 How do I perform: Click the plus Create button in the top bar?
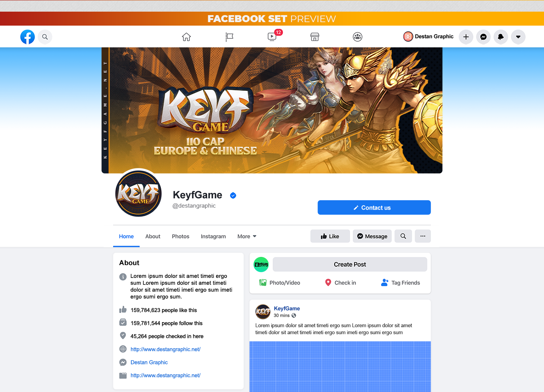(x=466, y=37)
